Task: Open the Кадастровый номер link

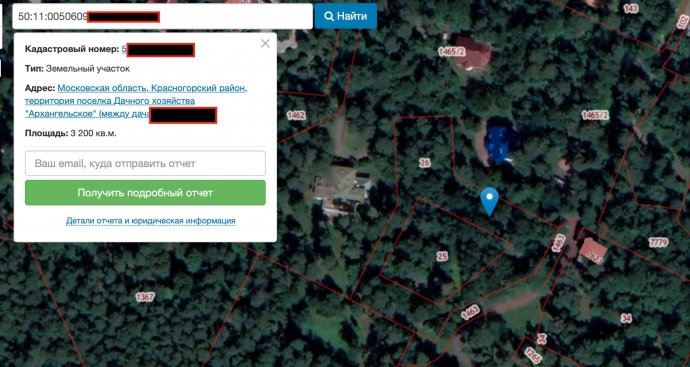Action: (158, 50)
